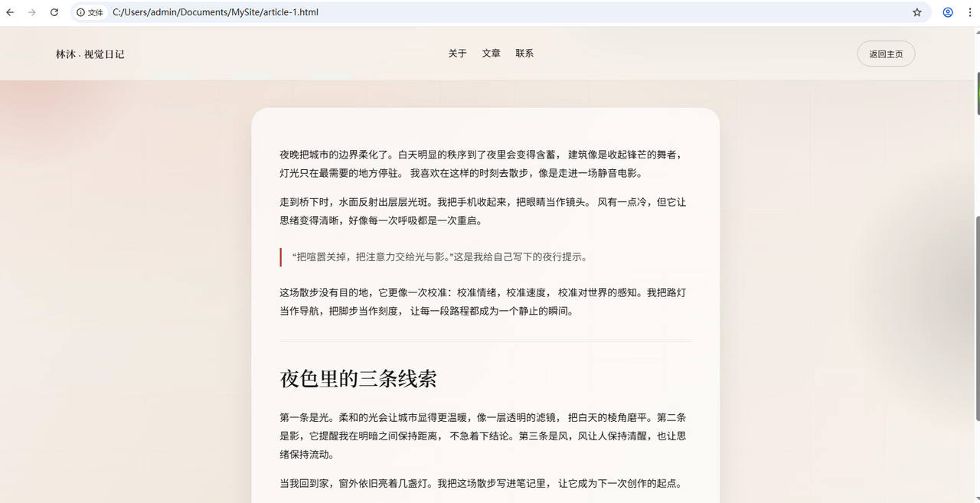Open the 文章 navigation item
This screenshot has width=980, height=503.
click(x=491, y=54)
